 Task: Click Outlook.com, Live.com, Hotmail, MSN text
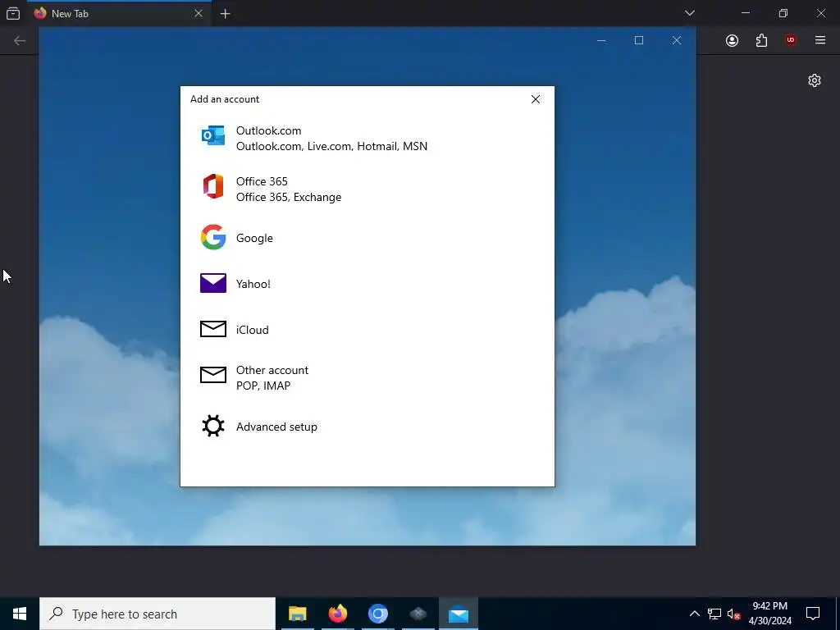(x=331, y=146)
